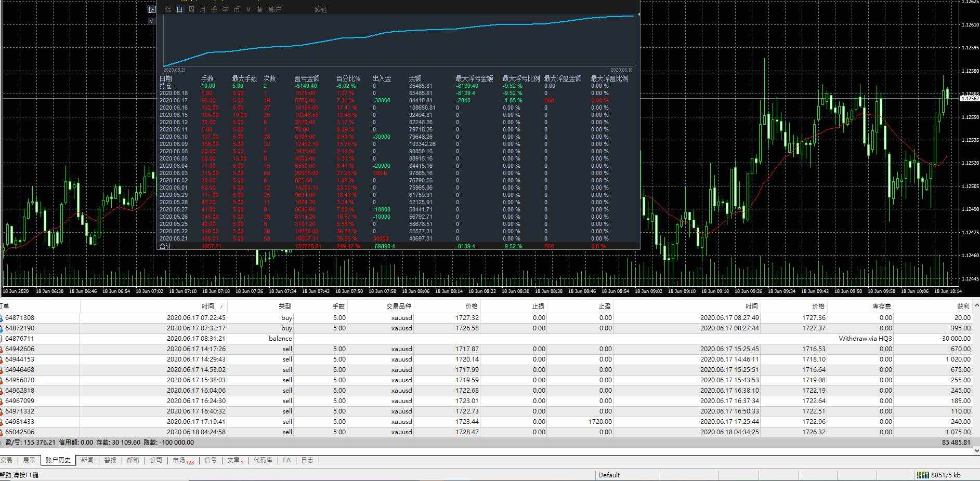Viewport: 980px width, 481px height.
Task: Open the M tab in the stats panel
Action: 249,9
